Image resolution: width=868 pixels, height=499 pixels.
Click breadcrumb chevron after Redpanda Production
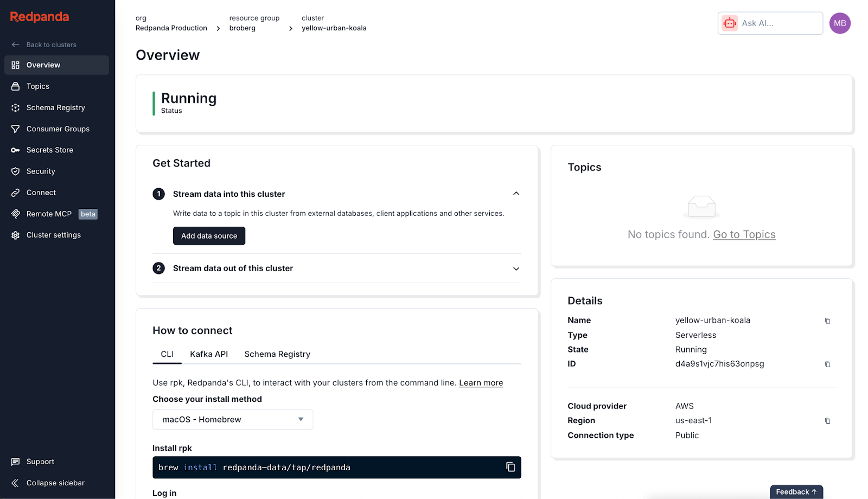tap(218, 29)
